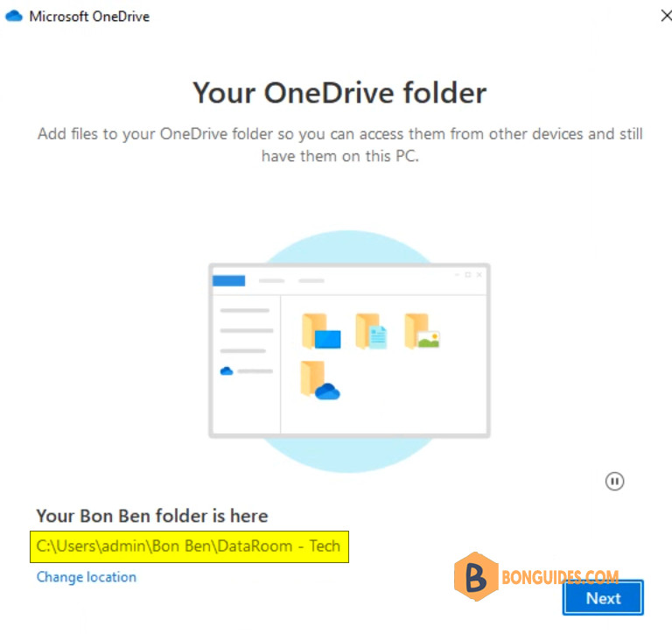Viewport: 672px width, 634px height.
Task: Click the 'Your OneDrive folder' title
Action: pyautogui.click(x=339, y=93)
